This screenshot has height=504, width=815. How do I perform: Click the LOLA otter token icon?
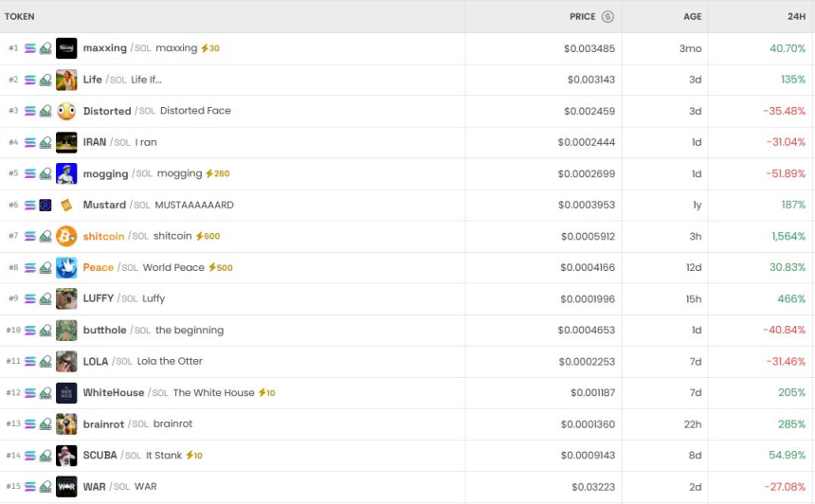pyautogui.click(x=66, y=362)
